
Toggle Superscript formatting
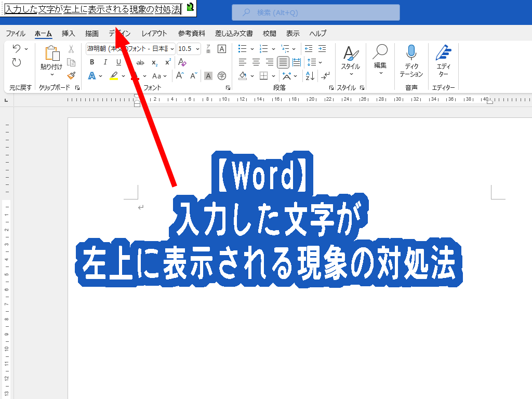click(168, 62)
